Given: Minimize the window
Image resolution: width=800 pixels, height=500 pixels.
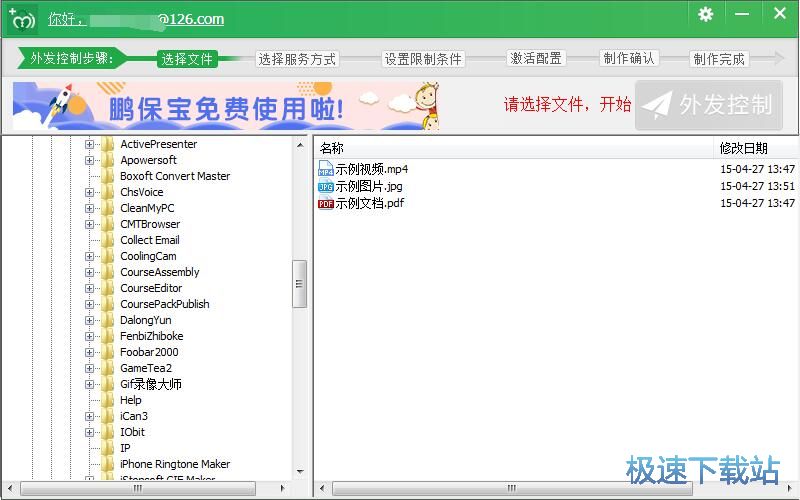Looking at the screenshot, I should coord(742,14).
